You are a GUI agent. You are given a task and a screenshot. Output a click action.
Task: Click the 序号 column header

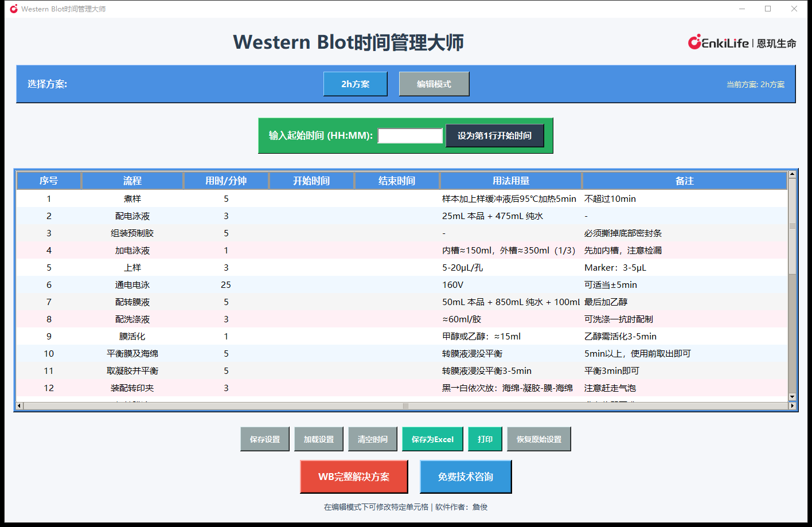(49, 181)
